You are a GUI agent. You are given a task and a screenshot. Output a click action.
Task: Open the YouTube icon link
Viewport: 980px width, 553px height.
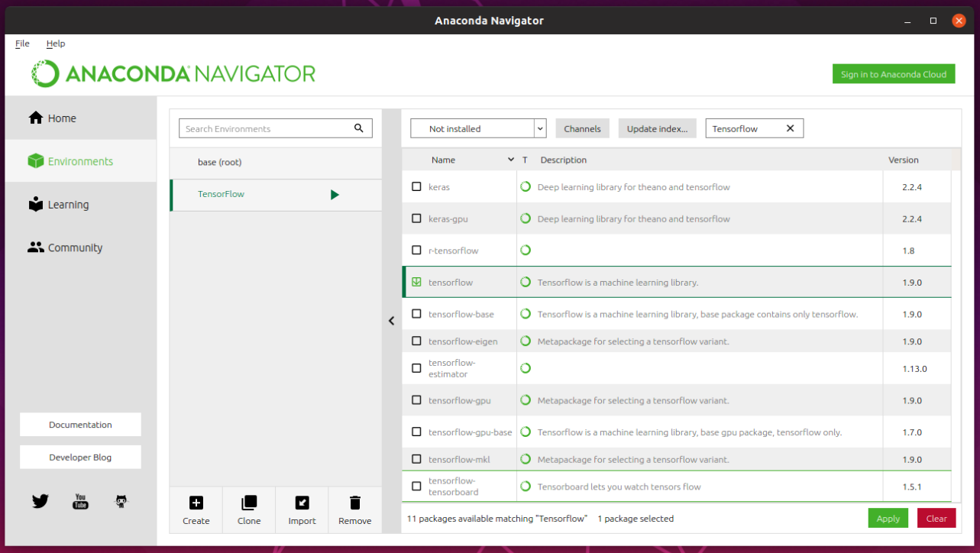coord(80,502)
